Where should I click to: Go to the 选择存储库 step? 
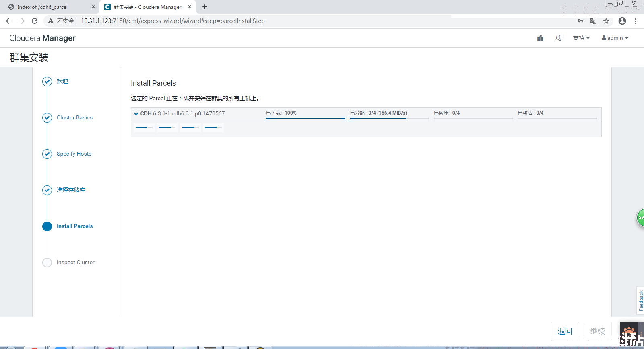tap(71, 190)
